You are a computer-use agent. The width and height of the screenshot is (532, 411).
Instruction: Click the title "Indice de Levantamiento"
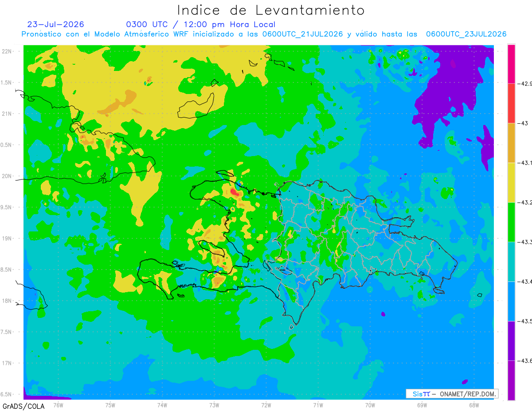271,10
